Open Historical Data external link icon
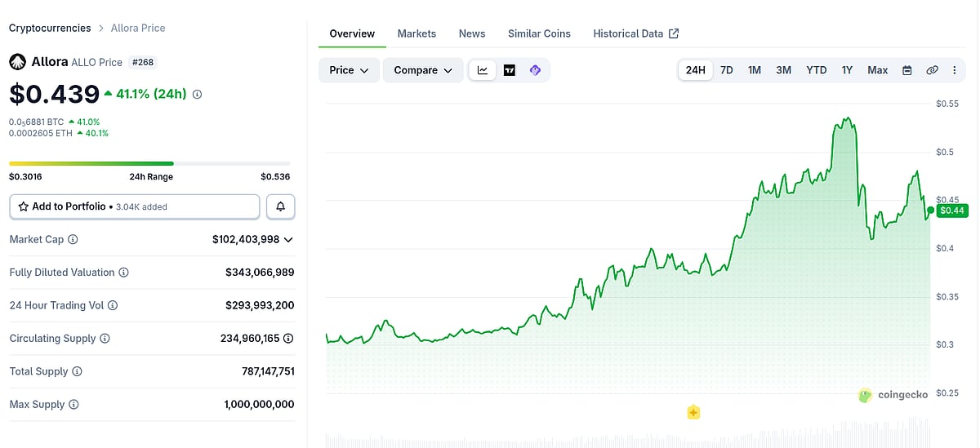Screen dimensions: 980x448 pos(674,33)
